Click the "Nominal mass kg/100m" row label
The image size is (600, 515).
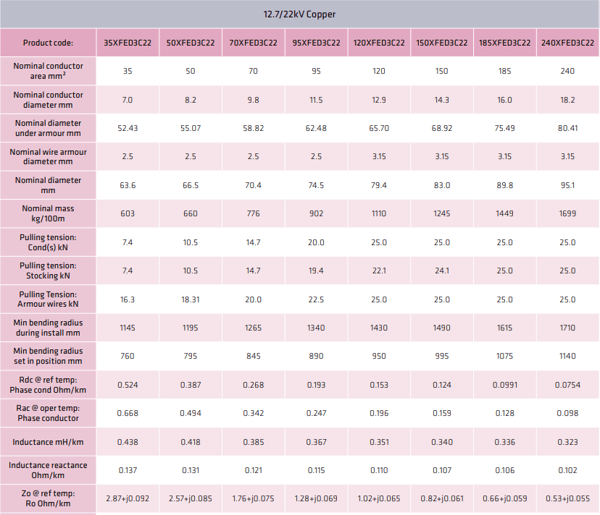click(48, 213)
